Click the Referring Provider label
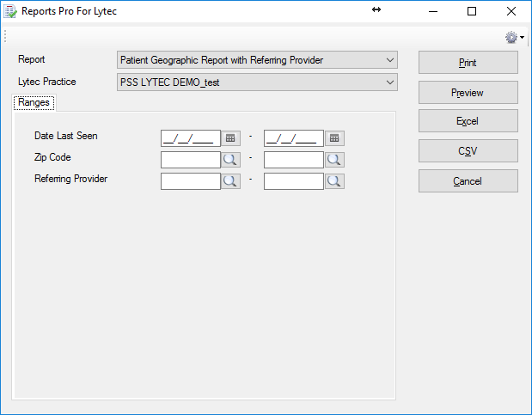This screenshot has width=532, height=415. [71, 179]
